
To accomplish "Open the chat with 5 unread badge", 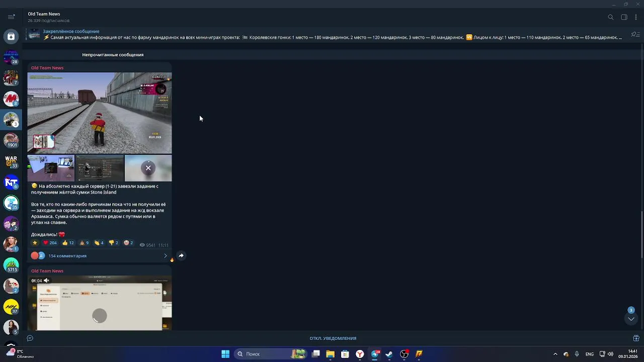I will point(11,327).
